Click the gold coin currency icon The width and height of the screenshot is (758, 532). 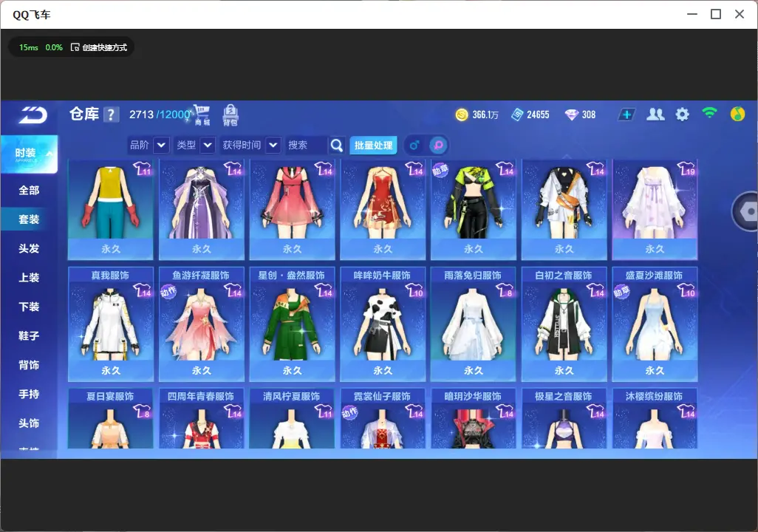pyautogui.click(x=462, y=115)
